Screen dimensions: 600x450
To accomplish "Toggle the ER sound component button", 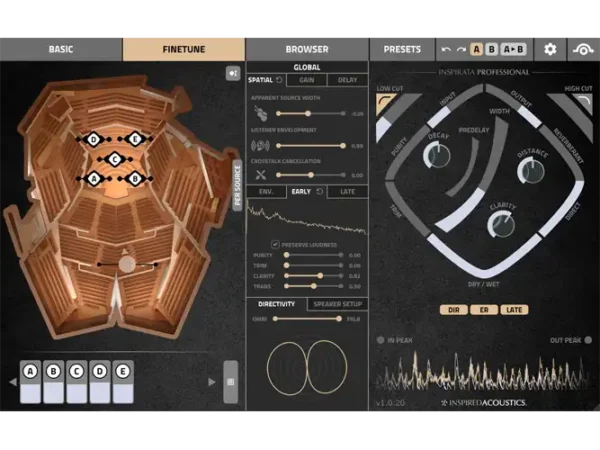I will [484, 310].
